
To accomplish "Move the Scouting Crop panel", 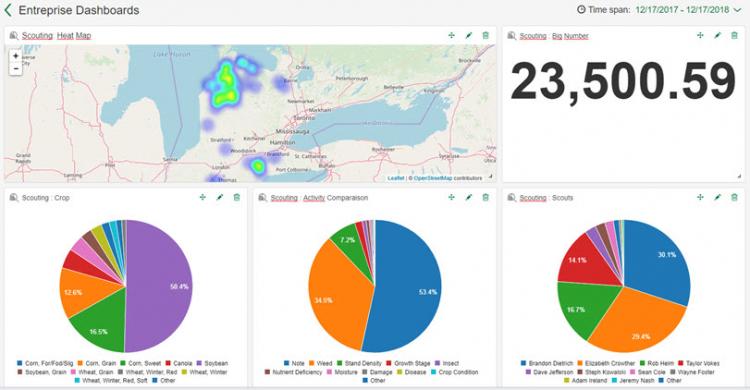I will coord(203,197).
